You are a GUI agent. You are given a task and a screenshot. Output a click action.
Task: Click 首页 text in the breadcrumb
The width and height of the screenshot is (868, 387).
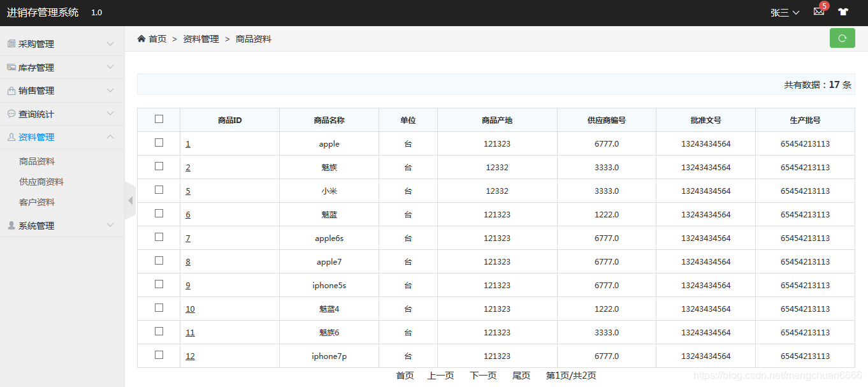[x=157, y=39]
